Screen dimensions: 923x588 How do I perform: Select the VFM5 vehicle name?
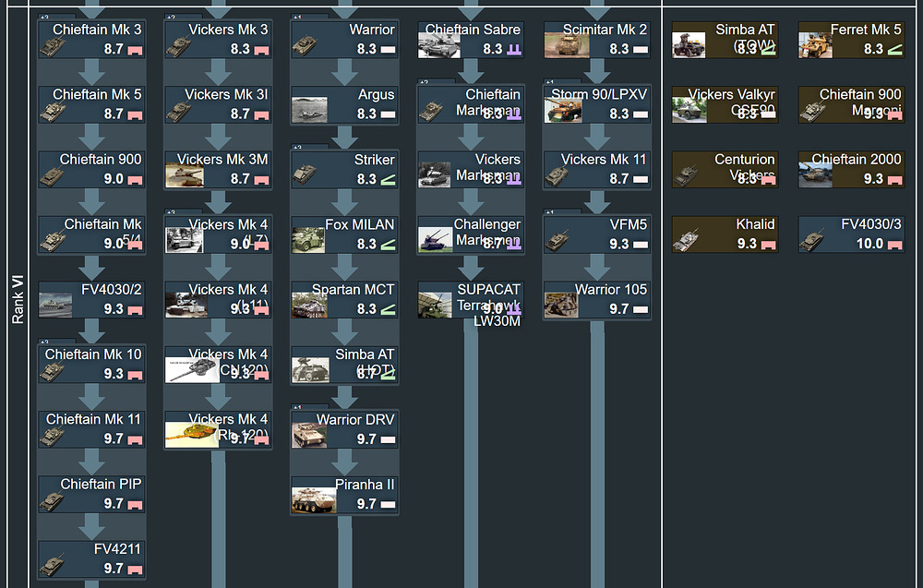tap(629, 224)
